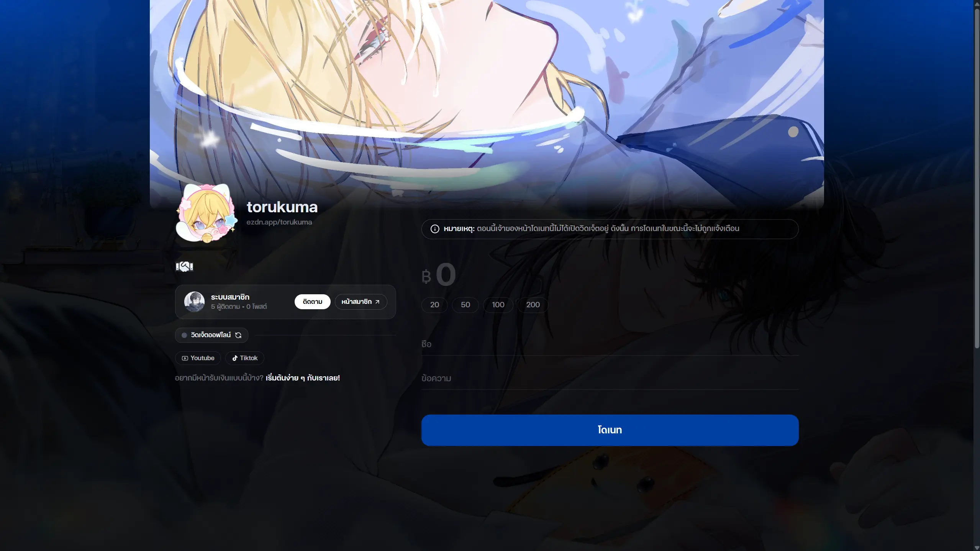Click the วิดเจ็ตออฟไลน์ widget status badge
The height and width of the screenshot is (551, 980).
click(x=211, y=335)
